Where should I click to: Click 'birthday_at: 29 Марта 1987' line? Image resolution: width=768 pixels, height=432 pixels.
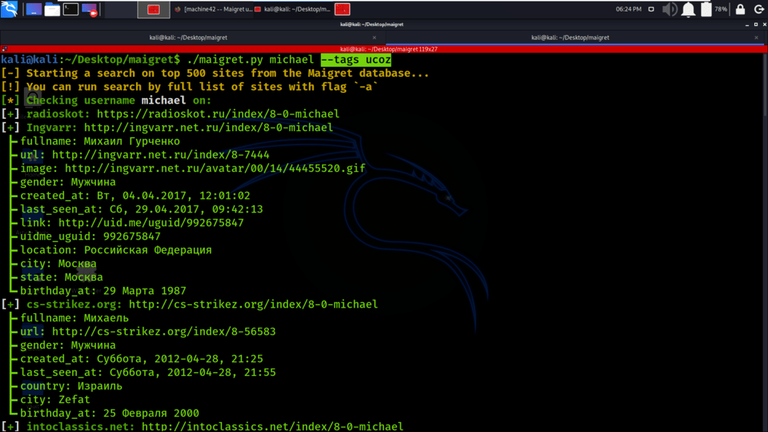103,291
